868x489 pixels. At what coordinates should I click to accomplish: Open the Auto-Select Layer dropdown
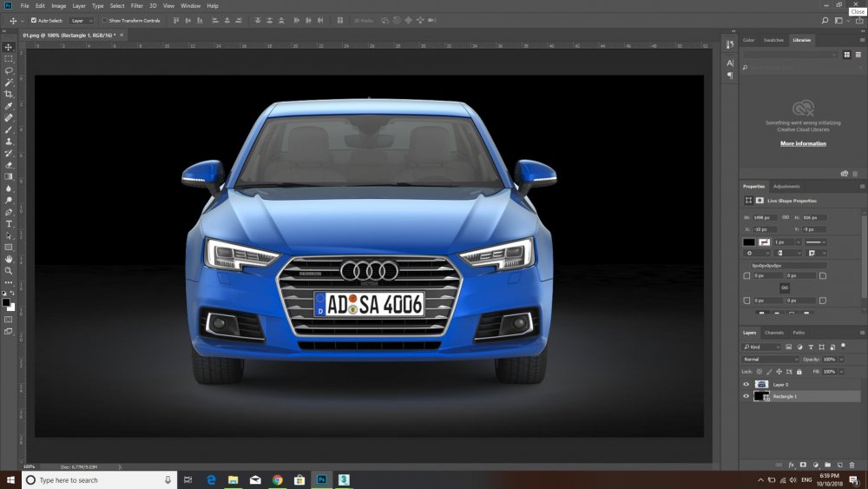click(82, 20)
